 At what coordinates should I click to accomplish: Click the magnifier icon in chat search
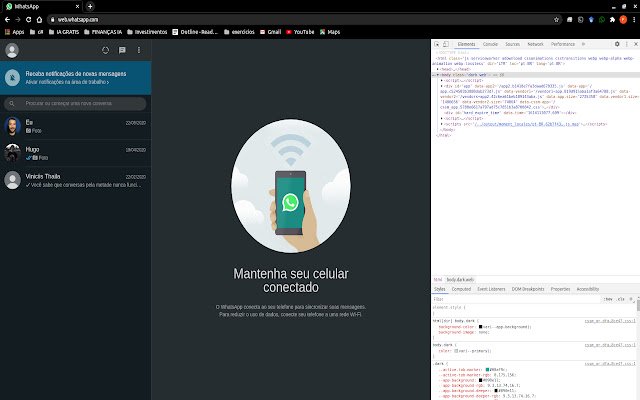tap(12, 104)
